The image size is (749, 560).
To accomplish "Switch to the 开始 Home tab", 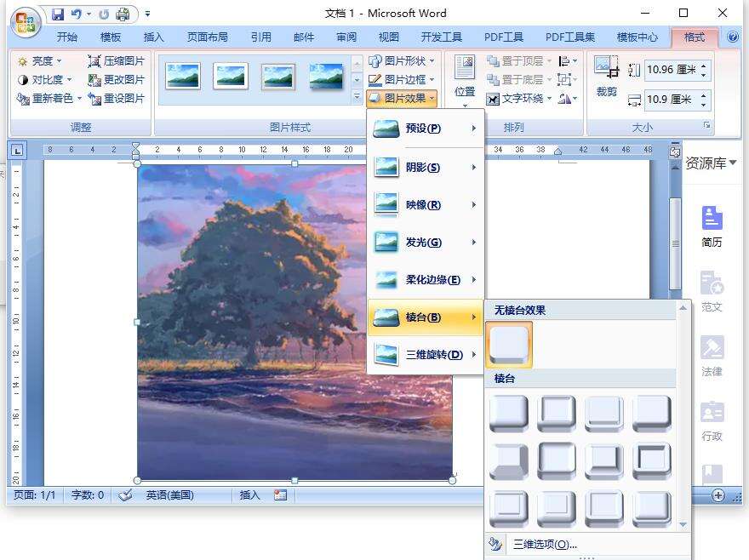I will [67, 37].
